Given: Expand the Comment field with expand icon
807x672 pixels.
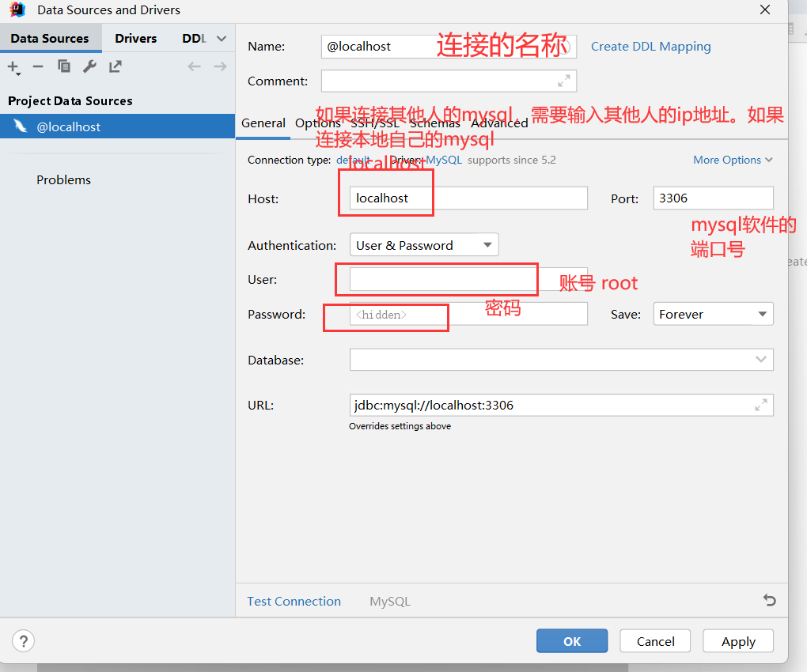Looking at the screenshot, I should tap(564, 81).
